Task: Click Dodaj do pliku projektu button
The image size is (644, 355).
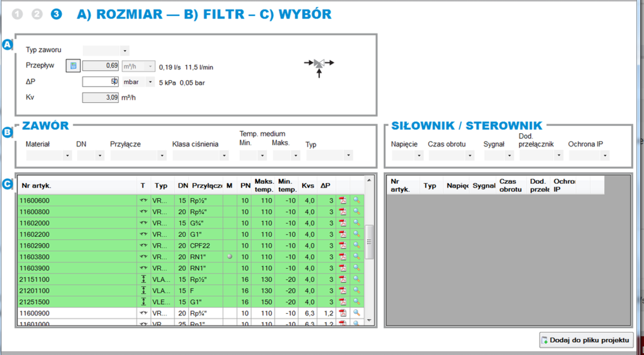Action: pyautogui.click(x=585, y=340)
